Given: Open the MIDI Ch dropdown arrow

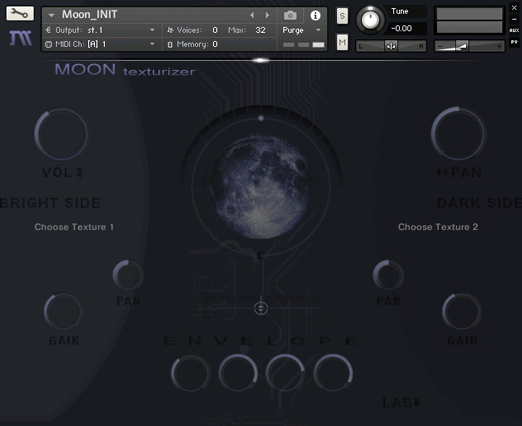Looking at the screenshot, I should pos(152,44).
